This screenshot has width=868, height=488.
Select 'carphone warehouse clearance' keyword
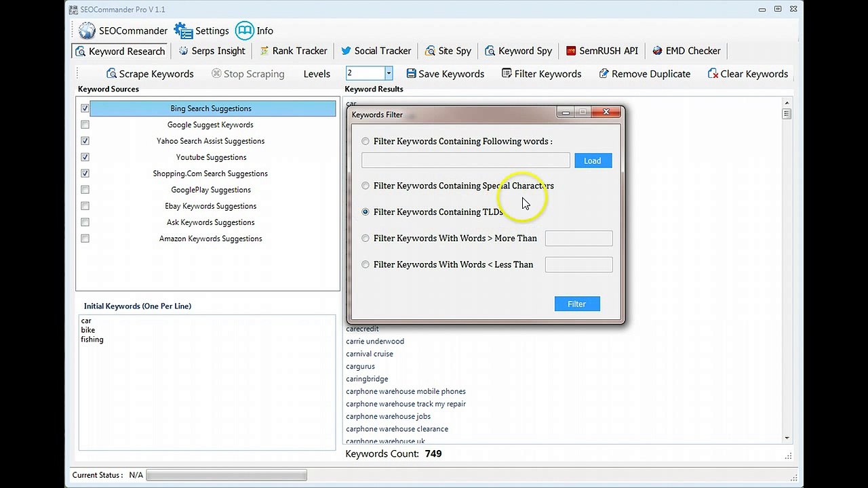click(x=397, y=429)
